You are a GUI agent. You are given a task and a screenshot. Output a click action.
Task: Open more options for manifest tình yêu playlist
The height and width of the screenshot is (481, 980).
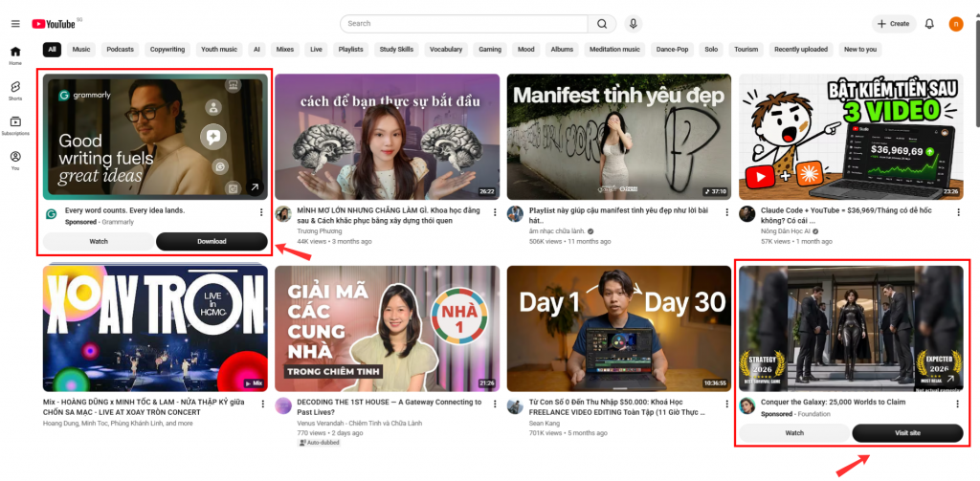coord(726,212)
